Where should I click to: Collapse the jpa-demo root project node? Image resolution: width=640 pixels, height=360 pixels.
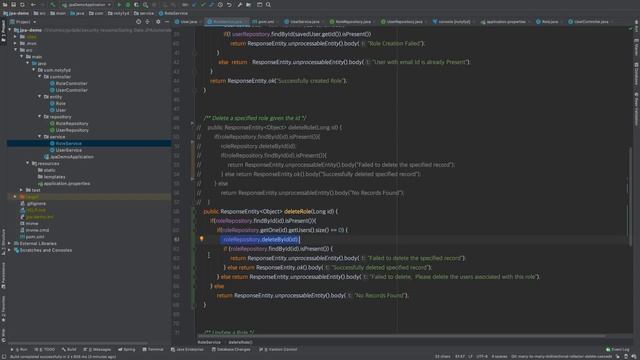[10, 30]
